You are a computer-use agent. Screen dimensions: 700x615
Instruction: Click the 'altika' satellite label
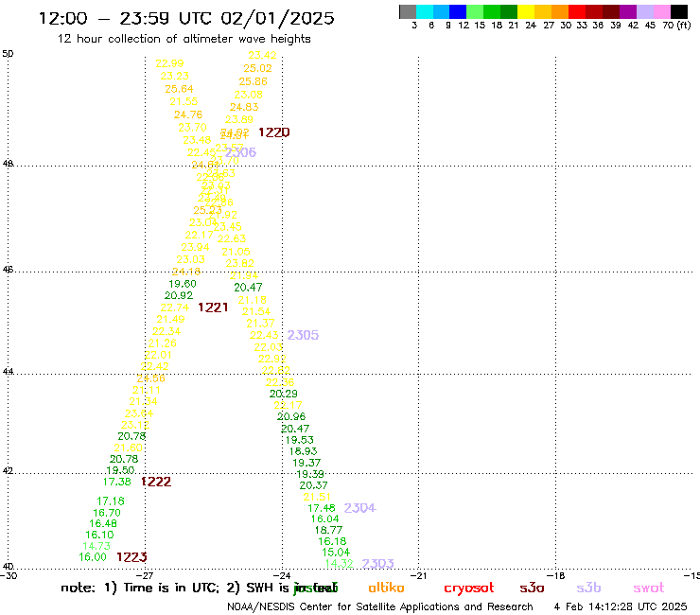point(386,588)
